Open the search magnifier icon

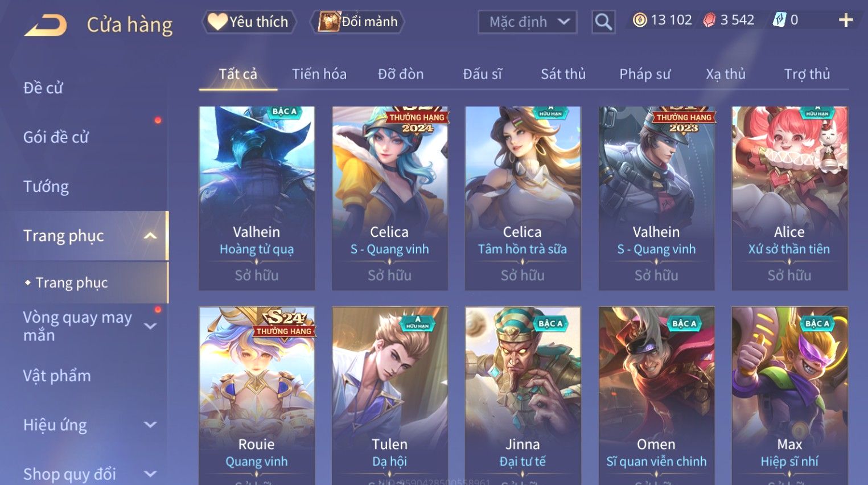point(603,22)
